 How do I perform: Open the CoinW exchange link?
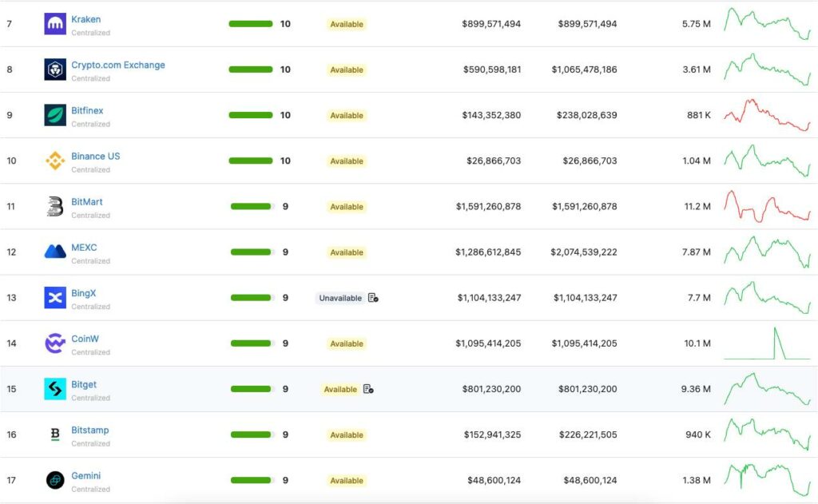coord(85,339)
